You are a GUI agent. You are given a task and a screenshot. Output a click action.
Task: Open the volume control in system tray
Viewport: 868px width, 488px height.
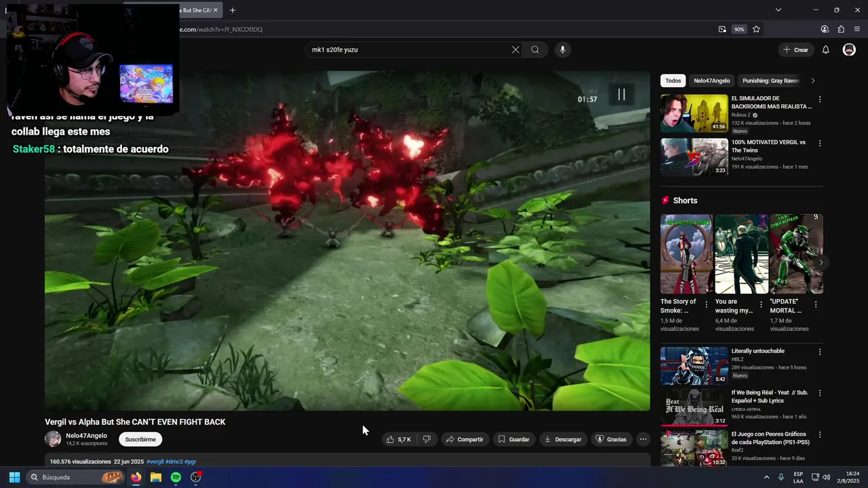tap(826, 477)
